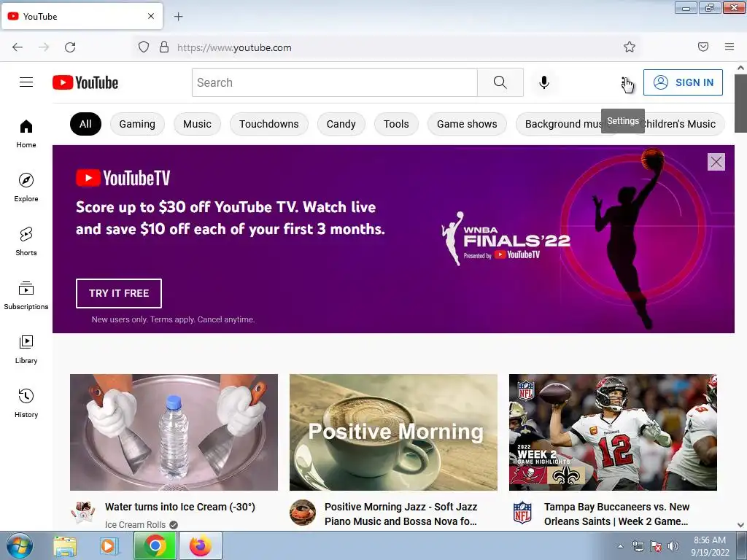Screen dimensions: 747x560
Task: Open a new browser tab
Action: pos(178,17)
